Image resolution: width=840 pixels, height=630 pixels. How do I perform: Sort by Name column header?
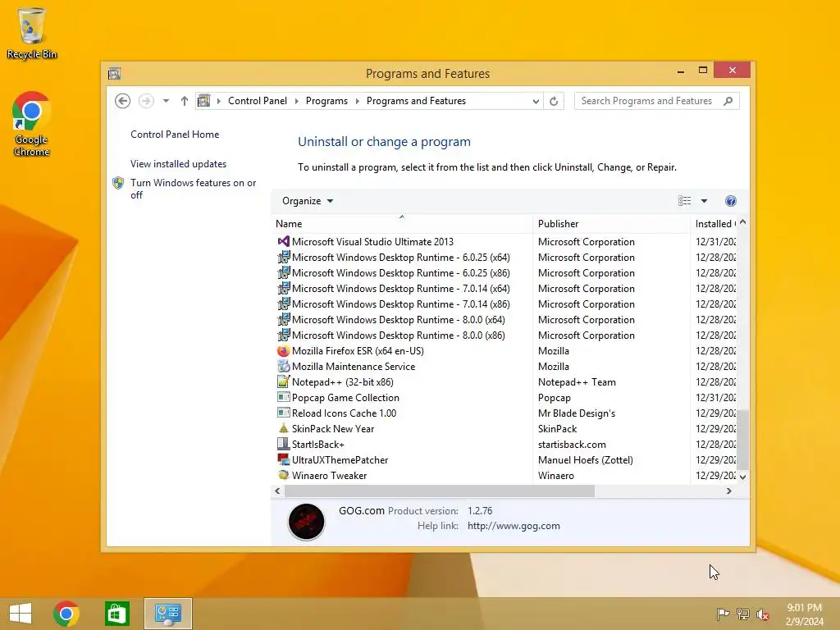[x=402, y=223]
